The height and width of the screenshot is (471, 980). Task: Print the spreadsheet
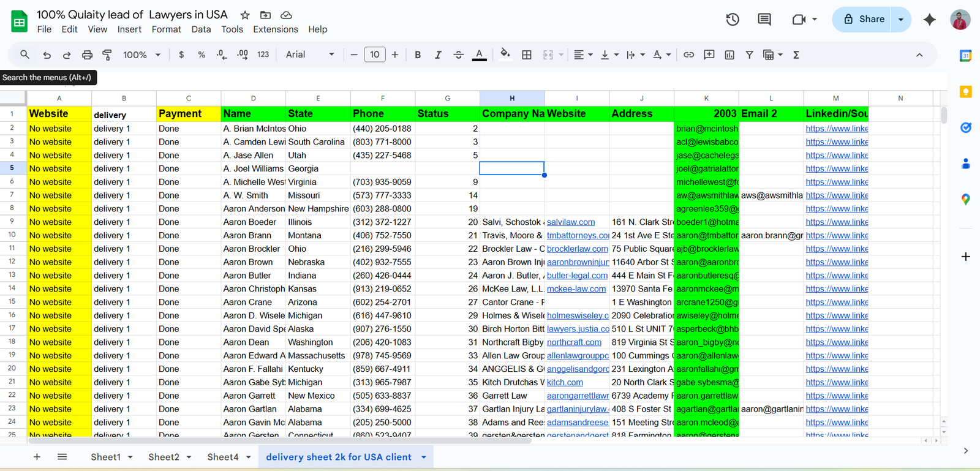click(x=87, y=55)
